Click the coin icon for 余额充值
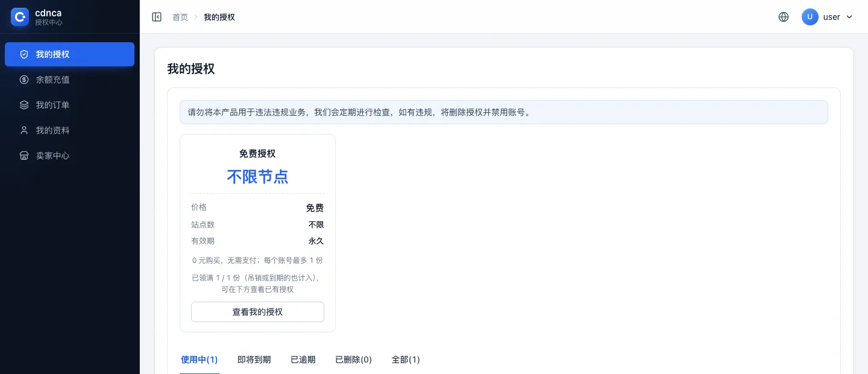Image resolution: width=868 pixels, height=374 pixels. [24, 80]
